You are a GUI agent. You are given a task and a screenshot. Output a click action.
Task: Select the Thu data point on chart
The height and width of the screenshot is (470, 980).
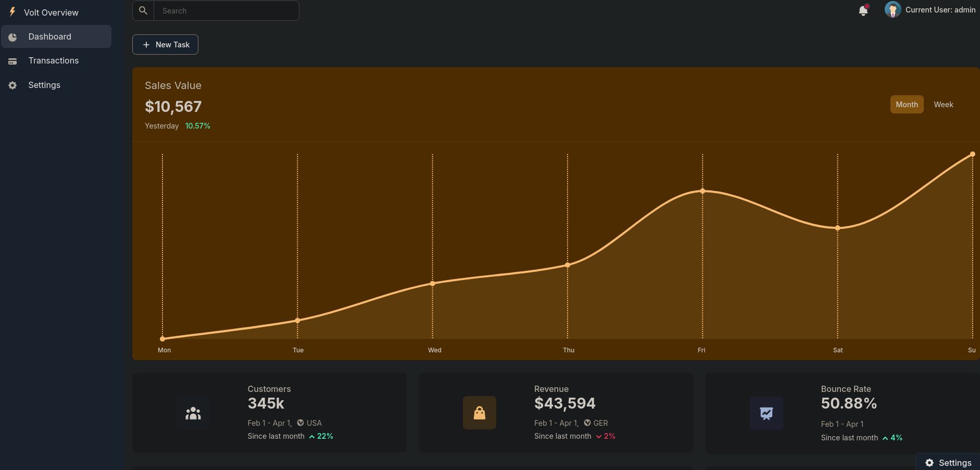568,265
